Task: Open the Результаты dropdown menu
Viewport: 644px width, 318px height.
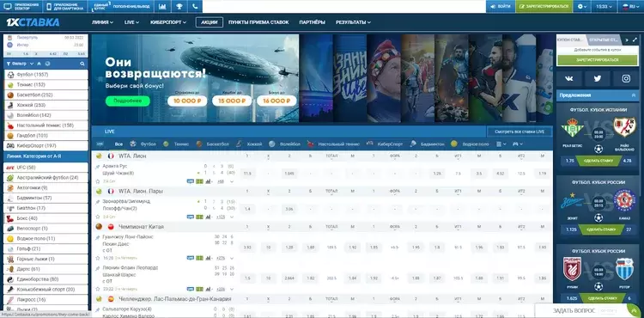Action: point(353,22)
